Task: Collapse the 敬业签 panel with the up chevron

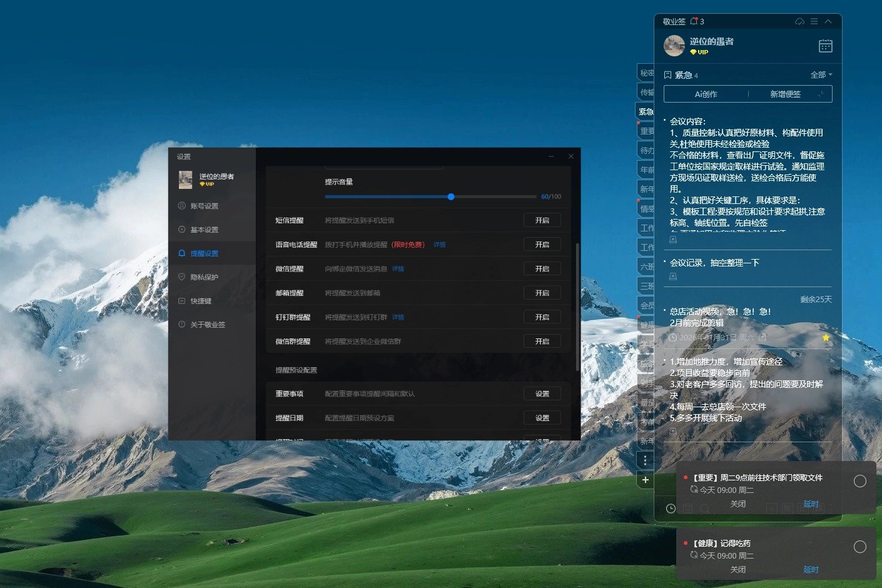Action: pyautogui.click(x=828, y=21)
